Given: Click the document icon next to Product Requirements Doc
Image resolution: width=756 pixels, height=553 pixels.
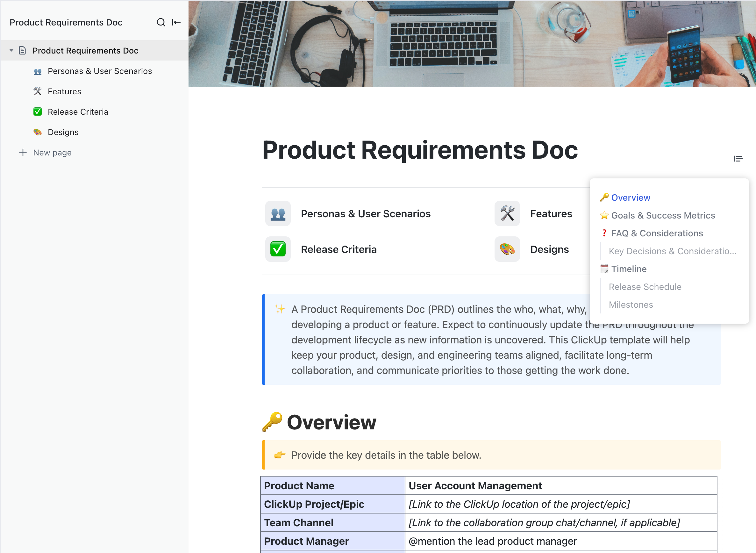Looking at the screenshot, I should (22, 50).
